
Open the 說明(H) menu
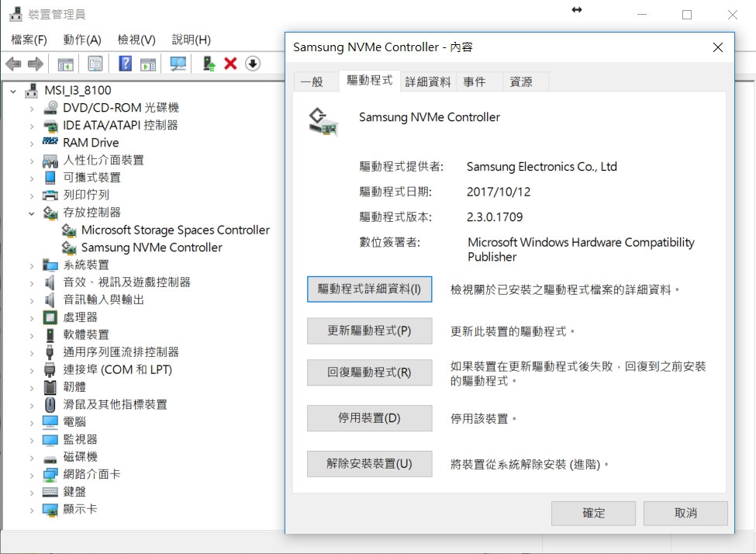[192, 40]
